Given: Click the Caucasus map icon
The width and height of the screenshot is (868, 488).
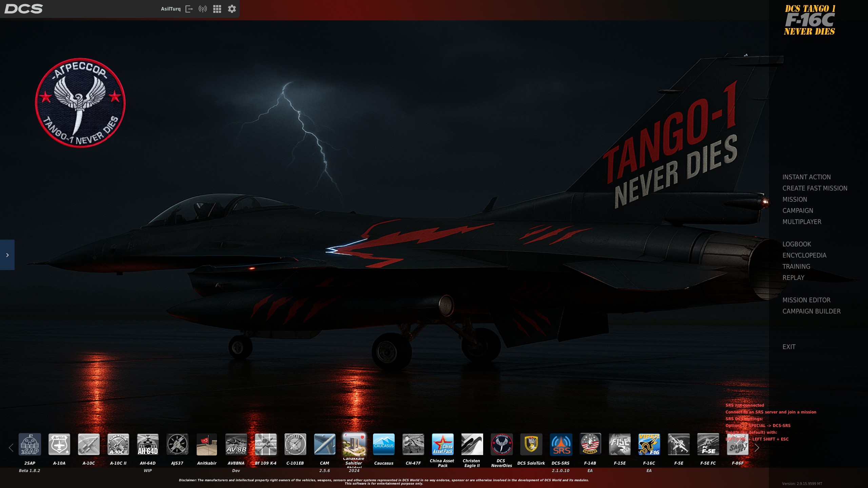Looking at the screenshot, I should (x=383, y=444).
